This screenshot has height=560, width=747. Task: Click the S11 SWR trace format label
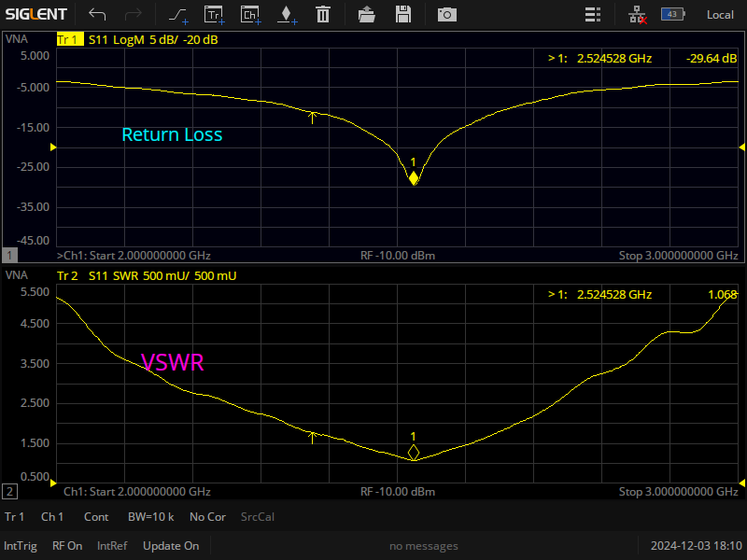pyautogui.click(x=113, y=275)
